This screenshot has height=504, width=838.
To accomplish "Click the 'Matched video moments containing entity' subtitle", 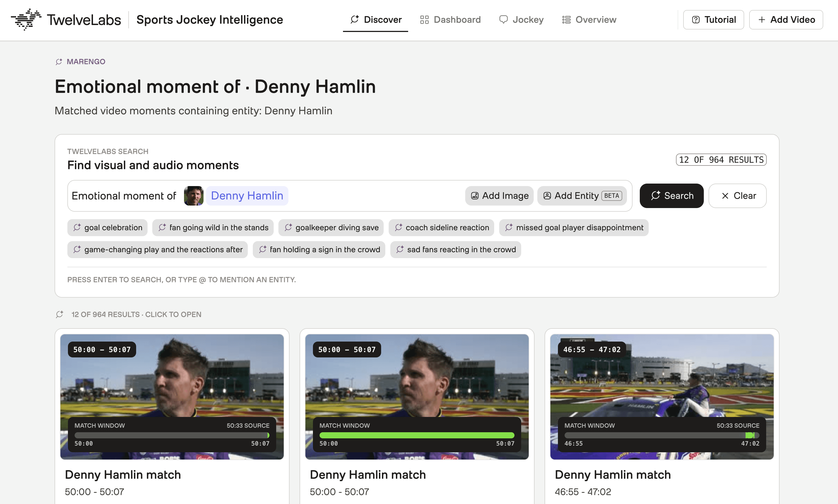I will [x=193, y=111].
